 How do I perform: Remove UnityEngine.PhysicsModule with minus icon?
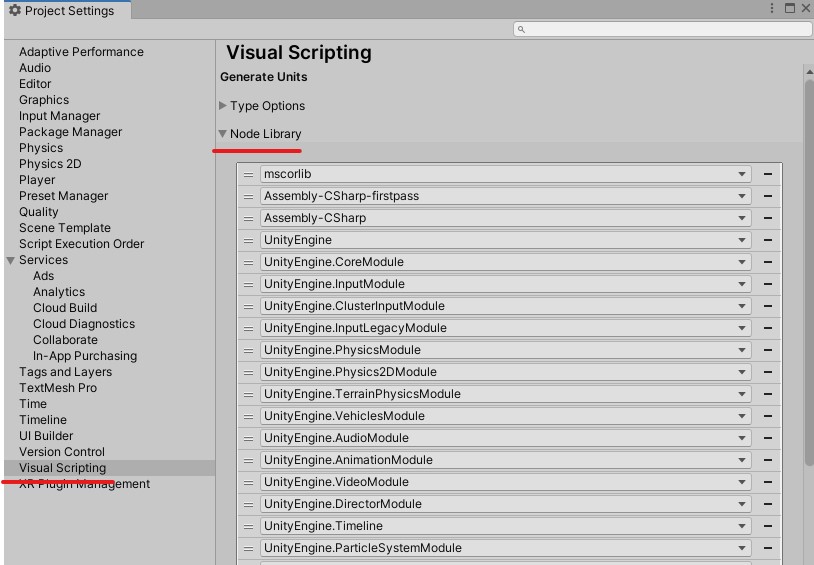(767, 350)
